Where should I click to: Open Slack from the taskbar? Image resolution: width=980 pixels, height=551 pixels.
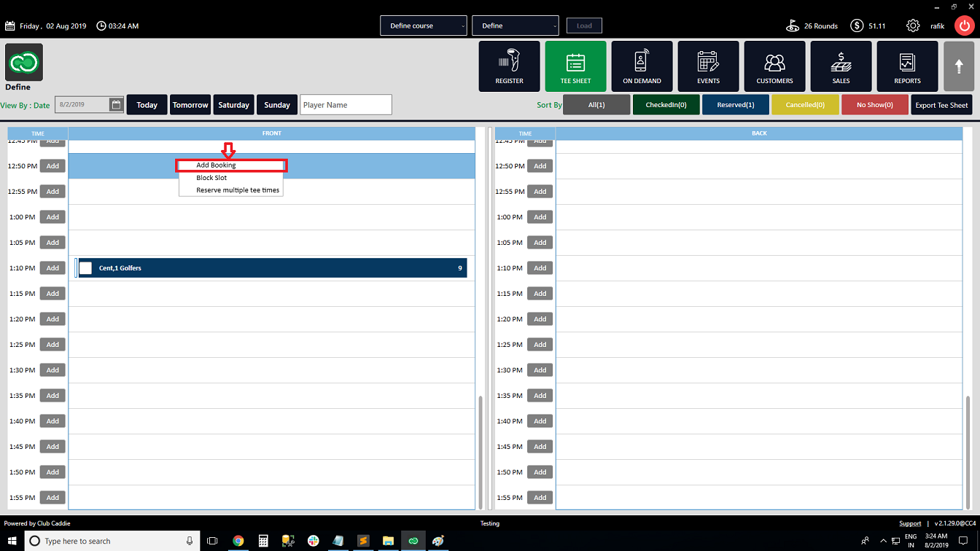[x=314, y=541]
